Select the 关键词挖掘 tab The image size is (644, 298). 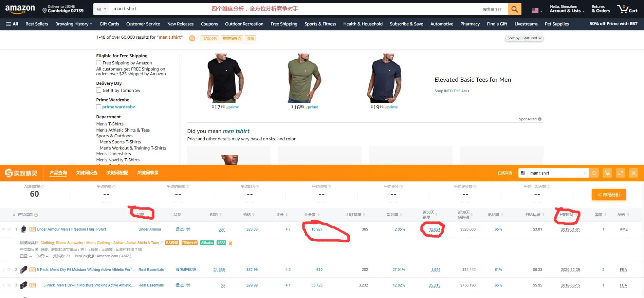(x=117, y=173)
